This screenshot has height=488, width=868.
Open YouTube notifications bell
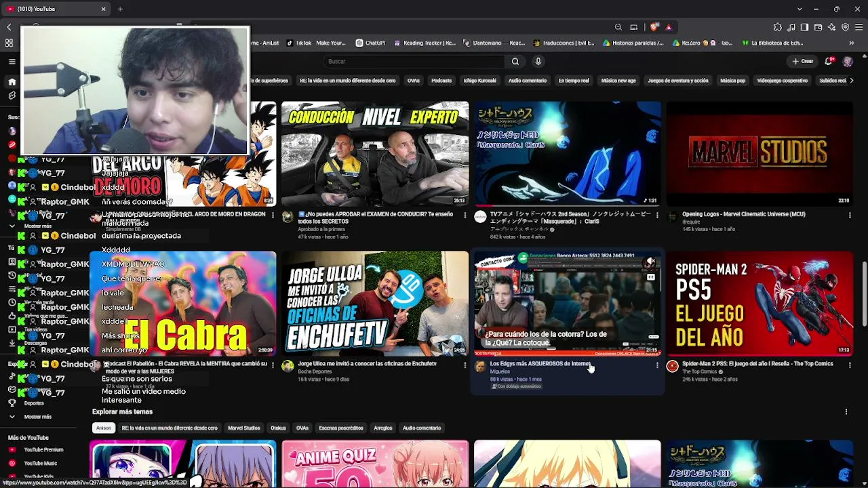click(829, 62)
